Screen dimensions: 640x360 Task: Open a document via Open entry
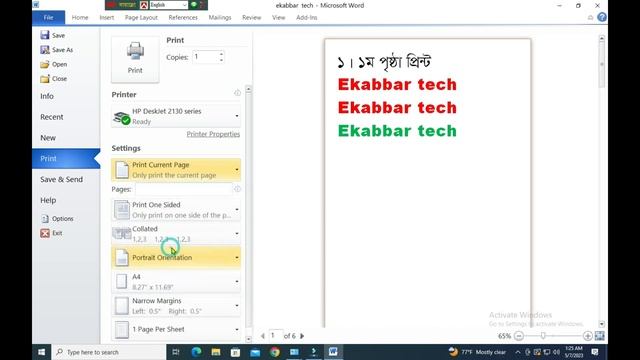tap(53, 64)
